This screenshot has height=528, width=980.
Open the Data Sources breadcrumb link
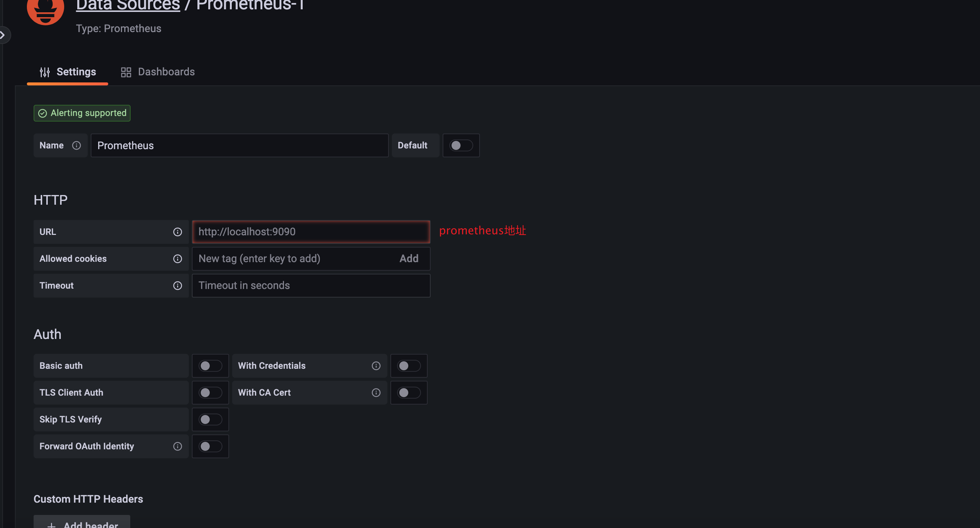pos(128,5)
